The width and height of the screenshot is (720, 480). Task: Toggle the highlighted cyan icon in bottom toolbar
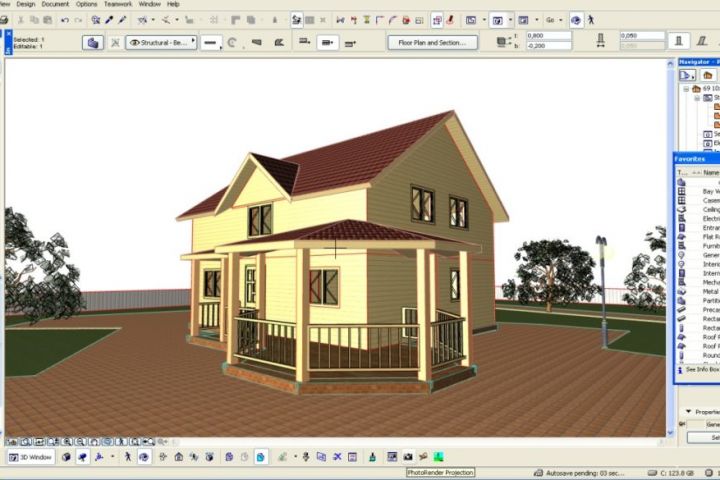pos(261,457)
